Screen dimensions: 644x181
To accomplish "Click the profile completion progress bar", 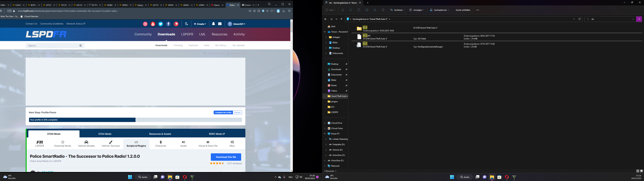I will tap(135, 120).
